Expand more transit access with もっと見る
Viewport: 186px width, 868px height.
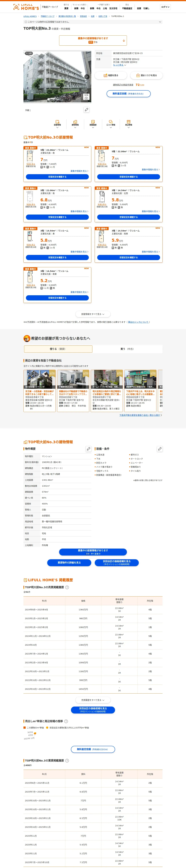120,65
